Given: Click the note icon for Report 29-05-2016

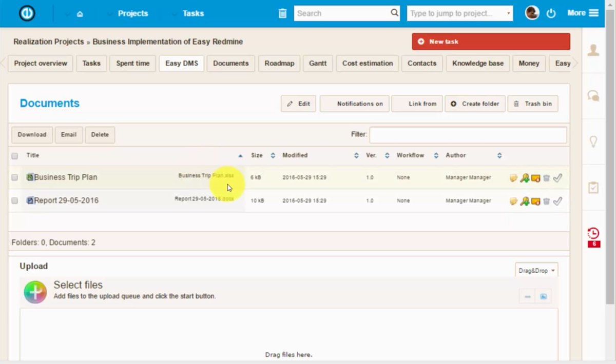Looking at the screenshot, I should pyautogui.click(x=513, y=201).
